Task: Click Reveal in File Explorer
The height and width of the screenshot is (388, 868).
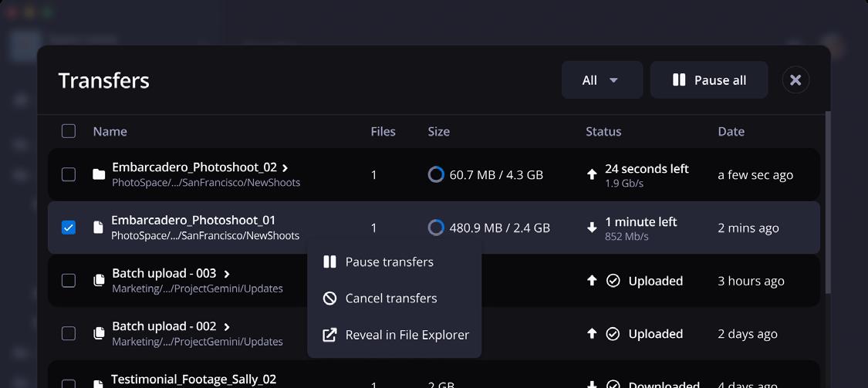Action: [x=407, y=335]
